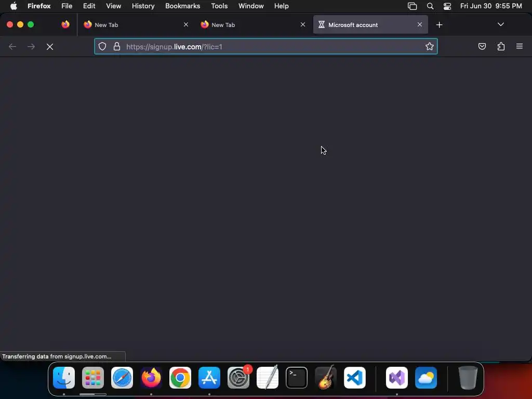Open Save to Pocket button
The width and height of the screenshot is (532, 399).
click(482, 46)
